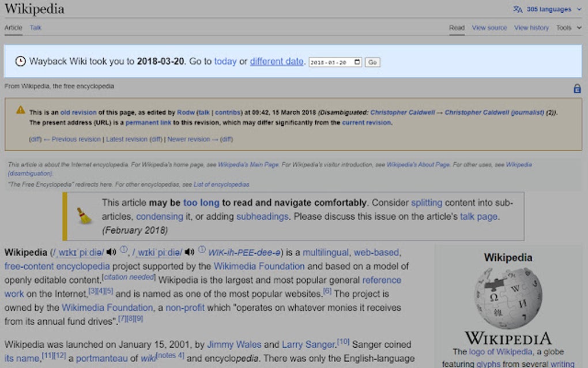The width and height of the screenshot is (588, 368).
Task: Click the Go button next to the date
Action: coord(372,62)
